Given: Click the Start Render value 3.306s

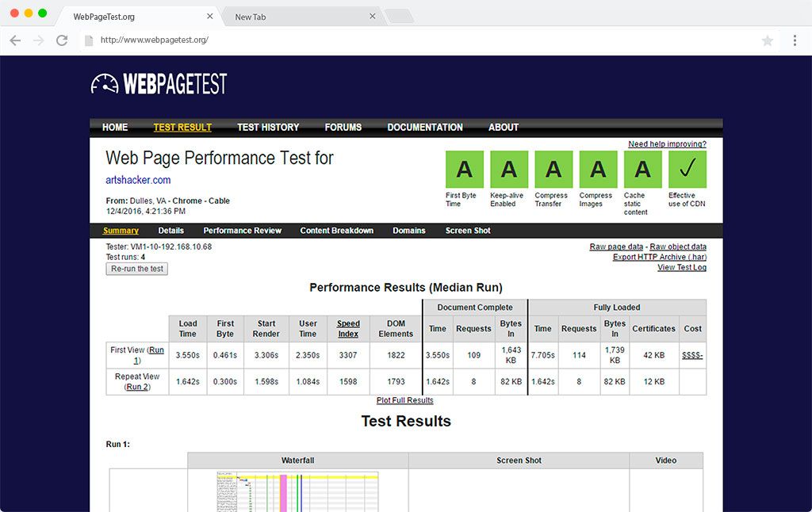Looking at the screenshot, I should (266, 355).
